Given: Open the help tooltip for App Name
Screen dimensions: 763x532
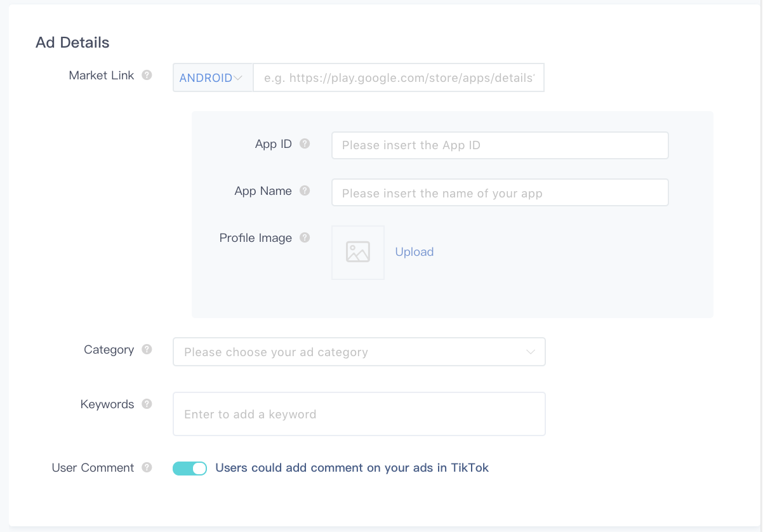Looking at the screenshot, I should point(305,190).
